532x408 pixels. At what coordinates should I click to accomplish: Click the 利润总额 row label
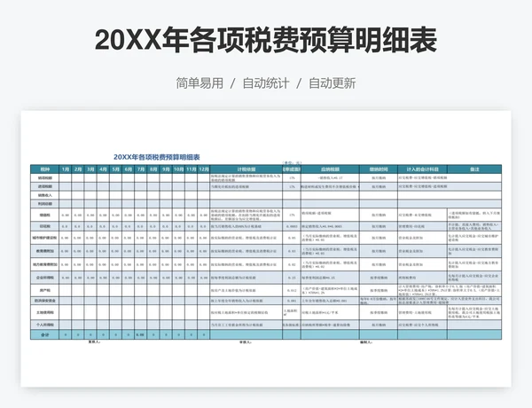pos(45,204)
